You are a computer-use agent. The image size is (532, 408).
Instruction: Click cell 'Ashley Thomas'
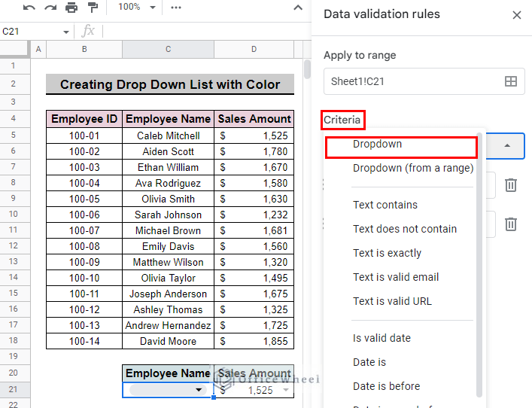168,309
